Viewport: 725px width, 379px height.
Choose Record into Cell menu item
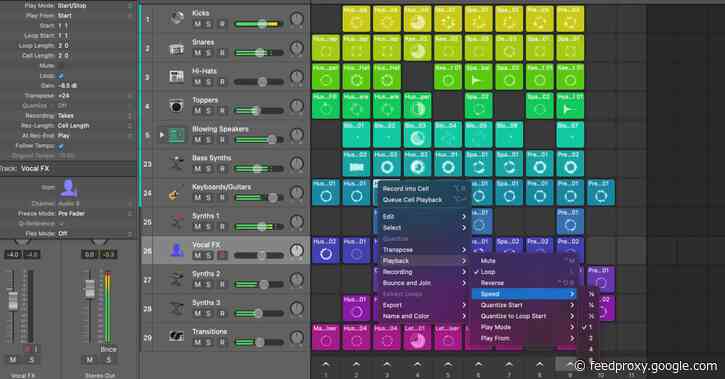424,189
